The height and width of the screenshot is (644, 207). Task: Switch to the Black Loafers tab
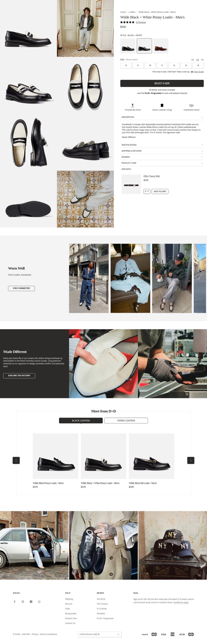tap(81, 420)
